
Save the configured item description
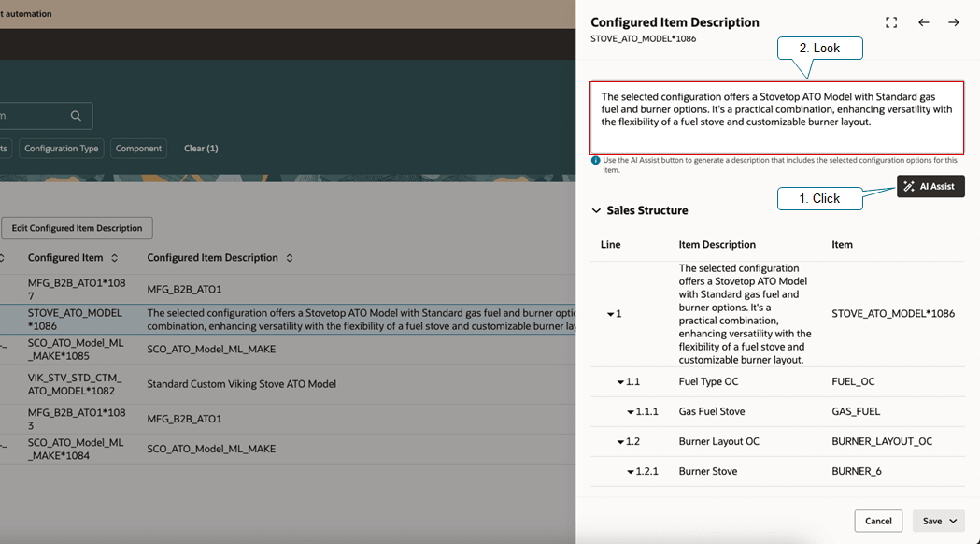[933, 521]
